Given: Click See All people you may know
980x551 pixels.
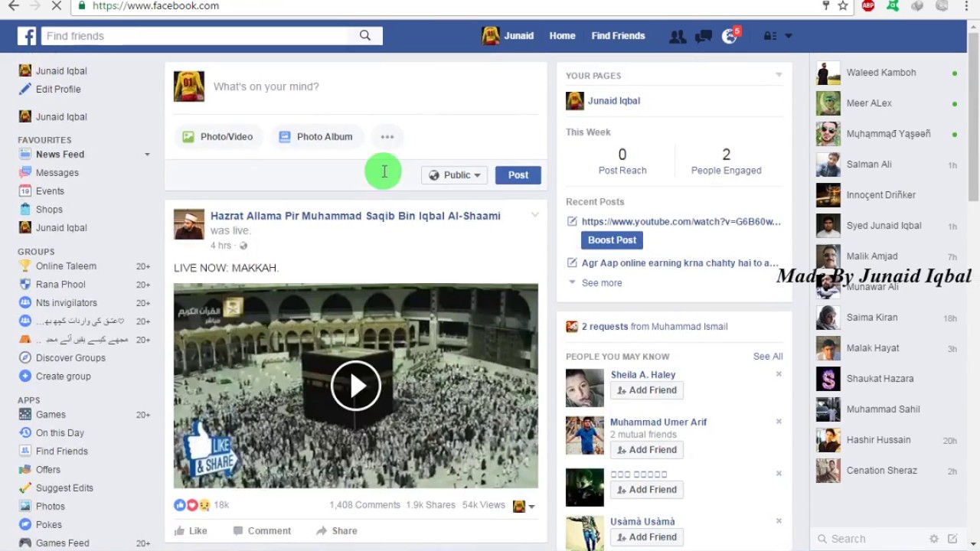Looking at the screenshot, I should [768, 357].
